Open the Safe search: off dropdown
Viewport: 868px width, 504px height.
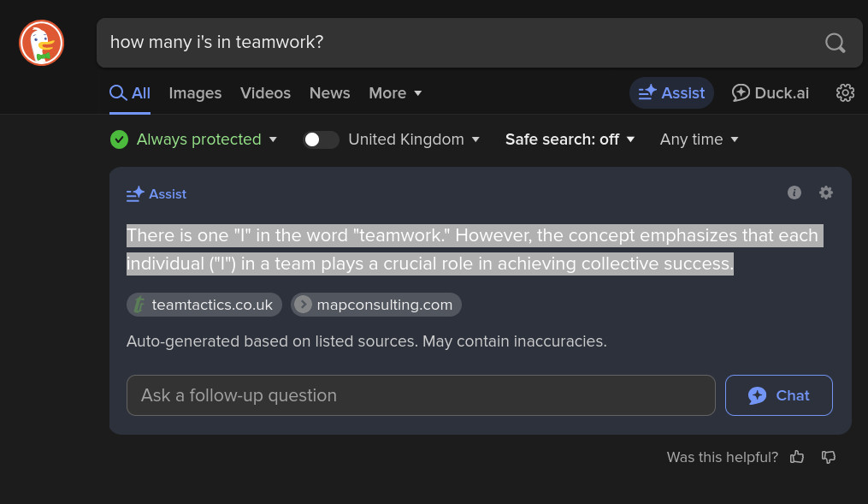(x=570, y=139)
